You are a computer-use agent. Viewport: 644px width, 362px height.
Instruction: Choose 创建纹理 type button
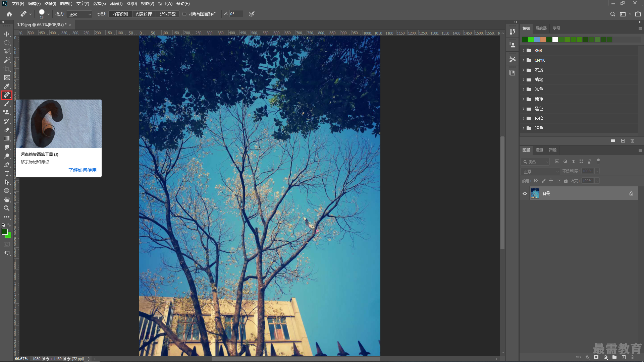coord(144,14)
